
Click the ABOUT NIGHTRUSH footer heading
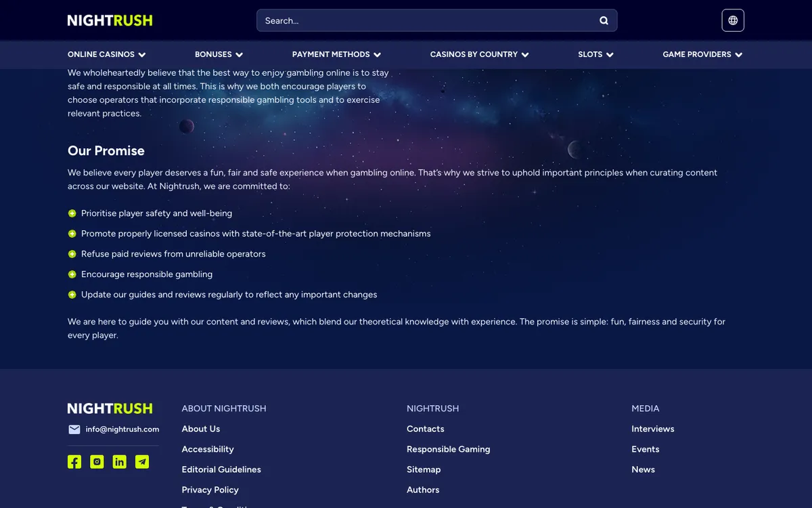click(x=224, y=408)
